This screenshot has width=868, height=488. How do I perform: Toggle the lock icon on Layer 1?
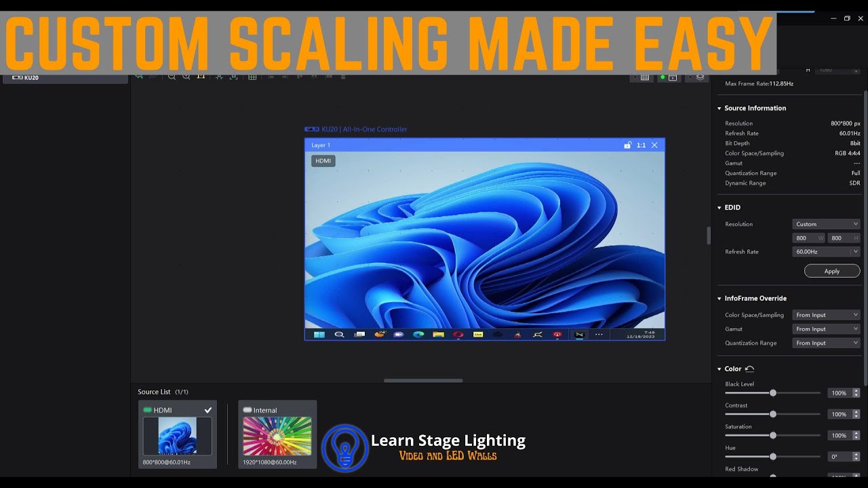628,145
